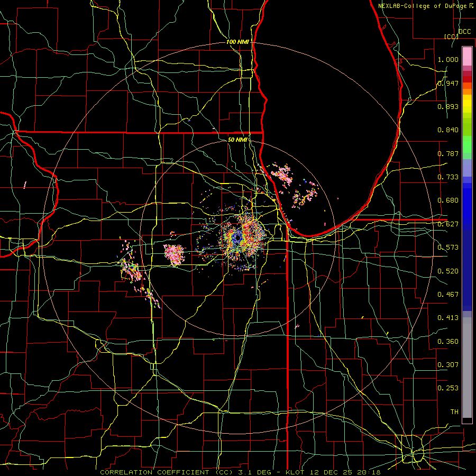Click the TH threshold label on the legend
The width and height of the screenshot is (476, 476).
pos(454,411)
